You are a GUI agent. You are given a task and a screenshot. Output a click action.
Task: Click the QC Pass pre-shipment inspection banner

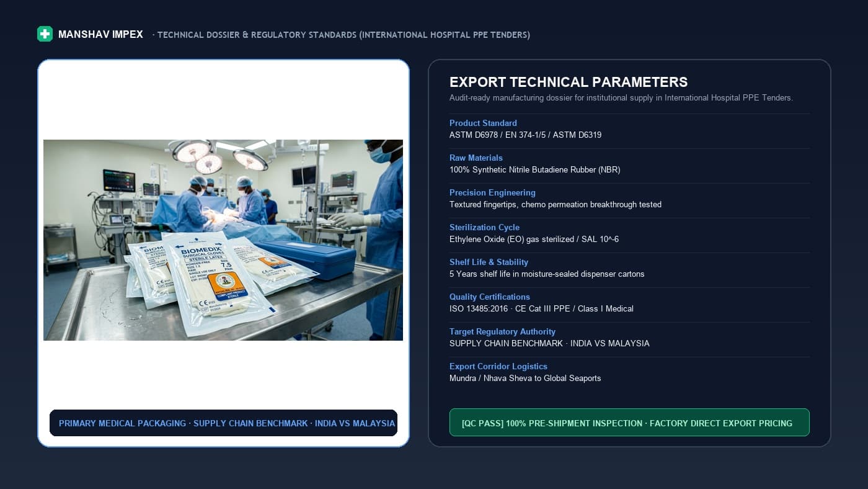pos(629,423)
